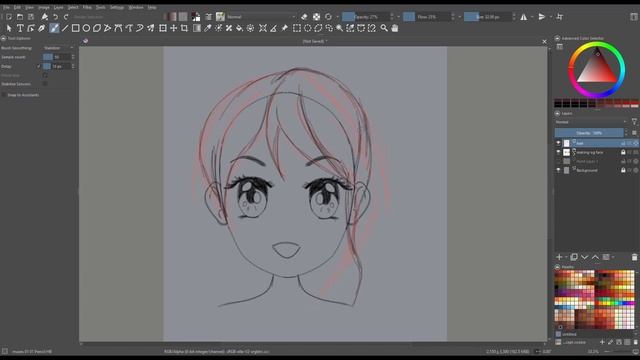Click the brush Opacity slider
Screen dimensions: 640x360
(x=365, y=17)
